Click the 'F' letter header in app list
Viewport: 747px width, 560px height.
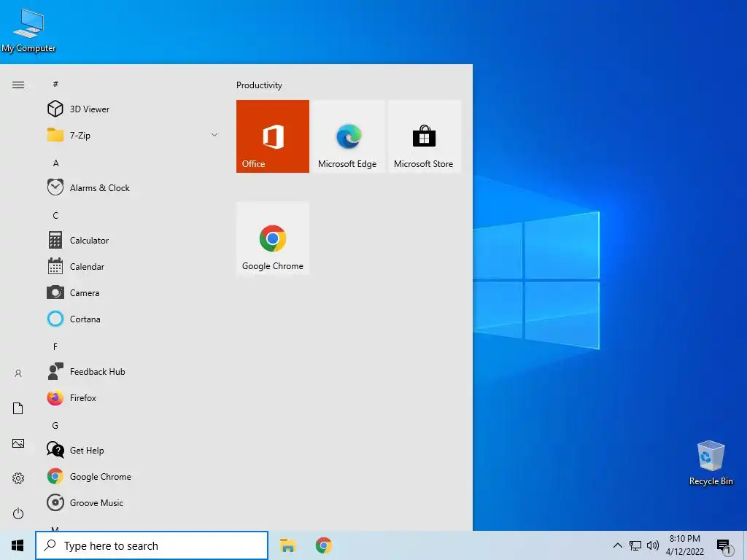55,346
